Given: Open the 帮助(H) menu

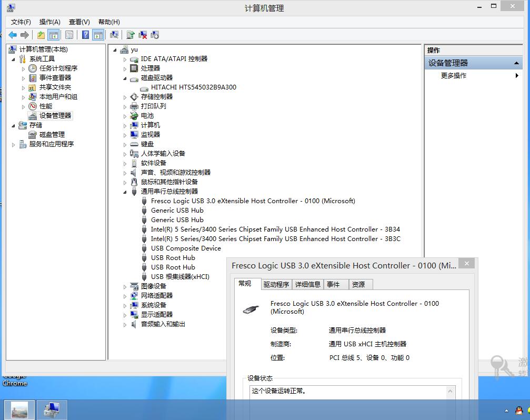Looking at the screenshot, I should point(109,22).
